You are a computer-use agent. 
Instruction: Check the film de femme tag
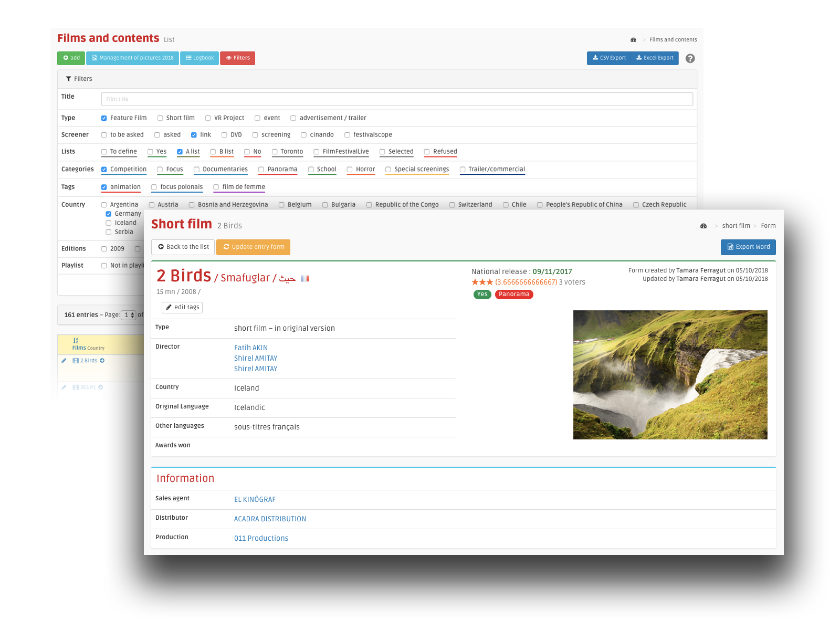click(216, 187)
